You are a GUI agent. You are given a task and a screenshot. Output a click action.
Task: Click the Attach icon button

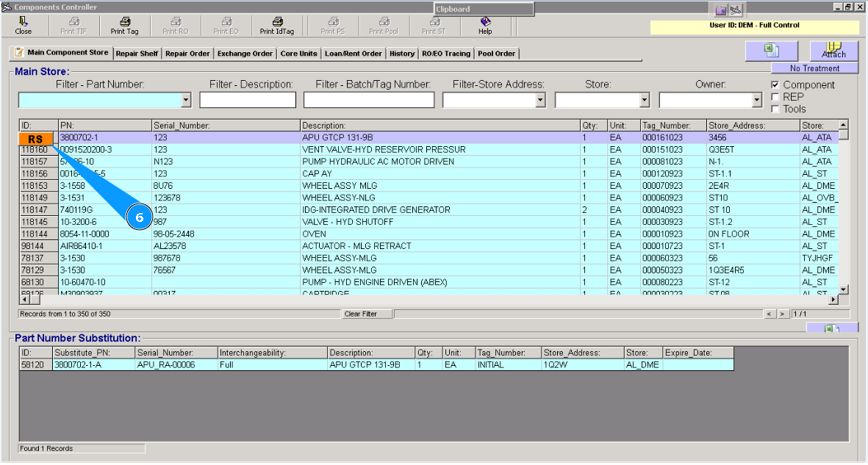point(833,50)
